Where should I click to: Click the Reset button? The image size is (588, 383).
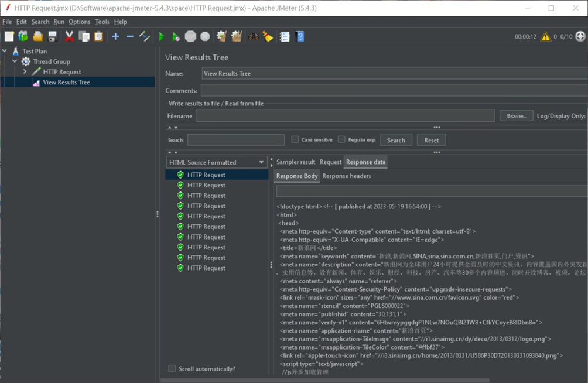point(431,140)
